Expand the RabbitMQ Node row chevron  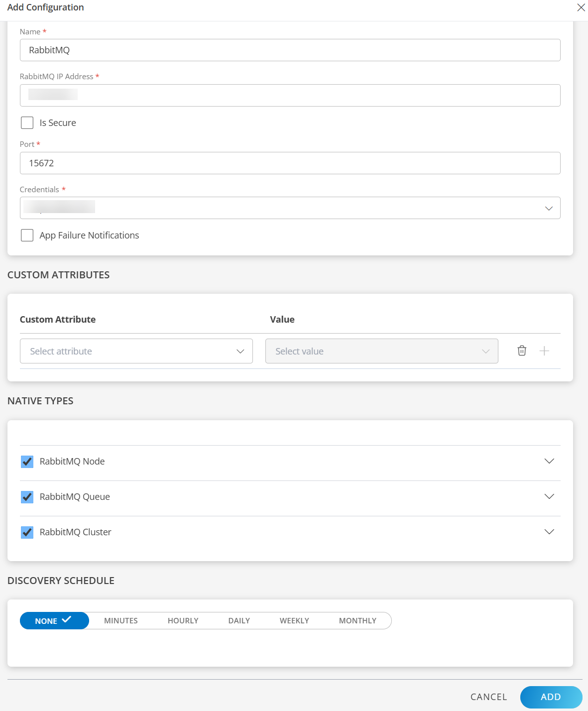pyautogui.click(x=549, y=461)
